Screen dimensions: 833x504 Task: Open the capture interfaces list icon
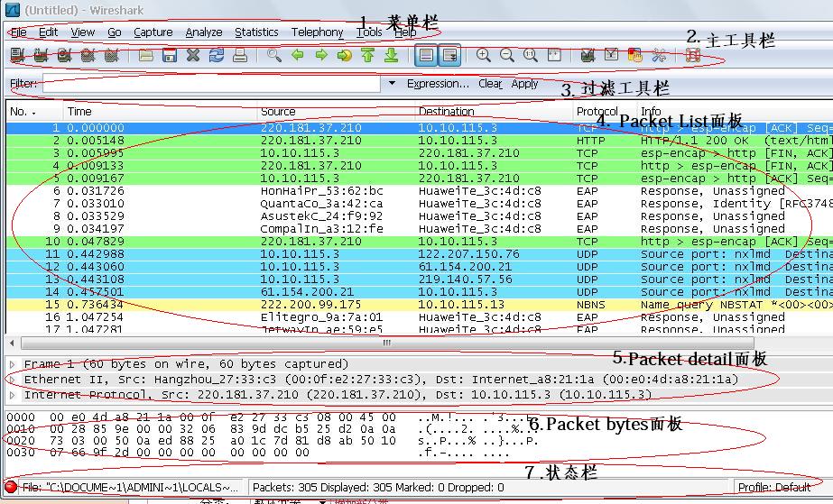(x=17, y=55)
